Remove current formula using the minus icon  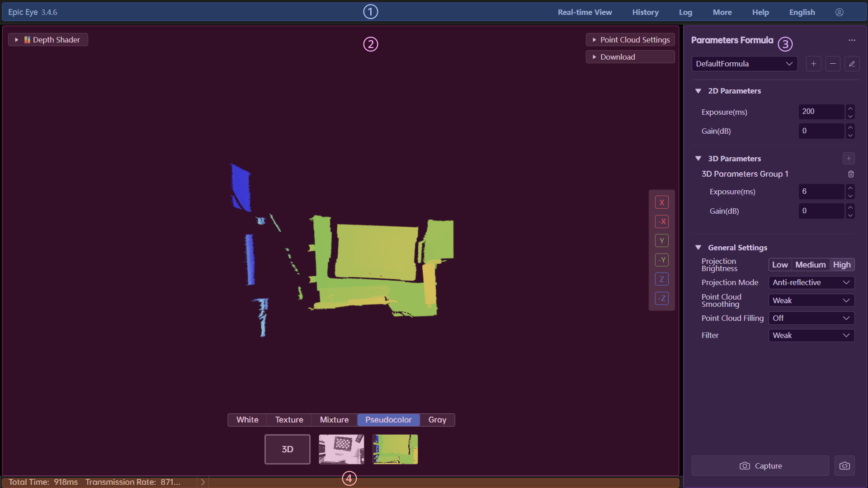(833, 64)
